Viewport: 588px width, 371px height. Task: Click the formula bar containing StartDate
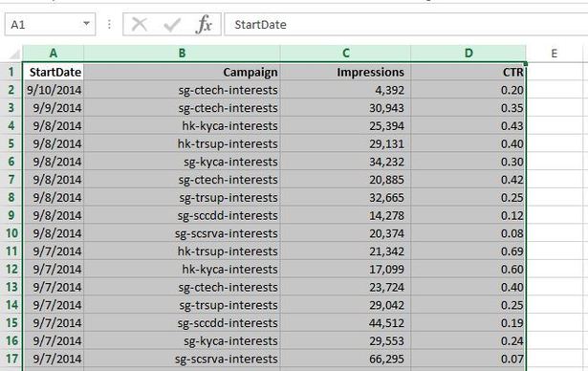pyautogui.click(x=405, y=25)
